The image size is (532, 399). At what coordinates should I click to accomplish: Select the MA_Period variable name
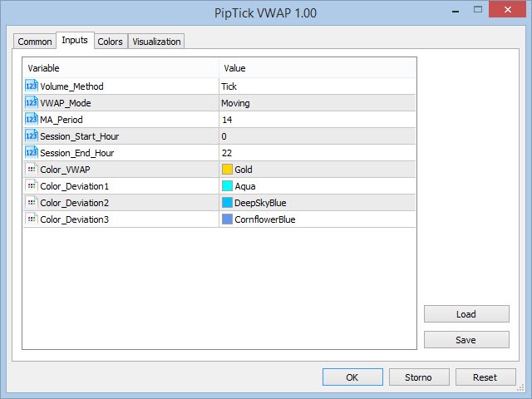click(x=62, y=120)
